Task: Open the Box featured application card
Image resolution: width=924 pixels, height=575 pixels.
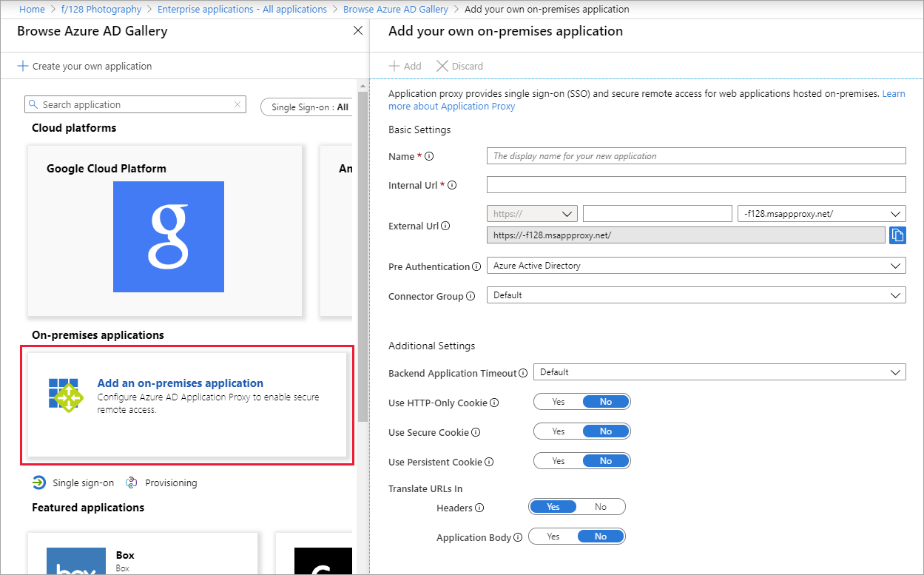Action: [143, 554]
